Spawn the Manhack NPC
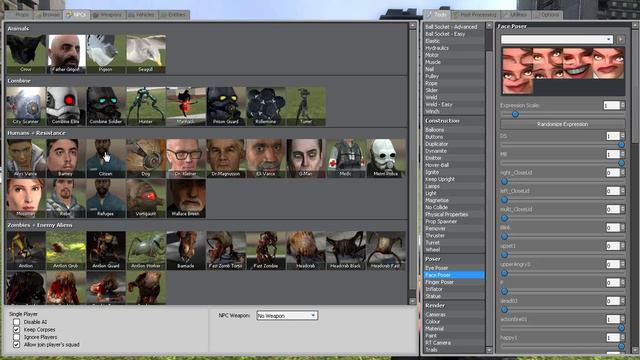This screenshot has height=360, width=640. (186, 106)
